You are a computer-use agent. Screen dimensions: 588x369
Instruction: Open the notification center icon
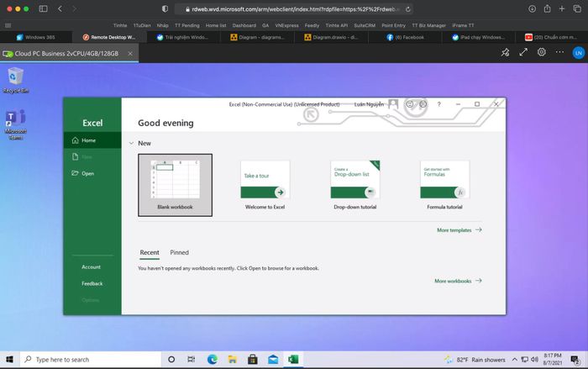tap(575, 360)
